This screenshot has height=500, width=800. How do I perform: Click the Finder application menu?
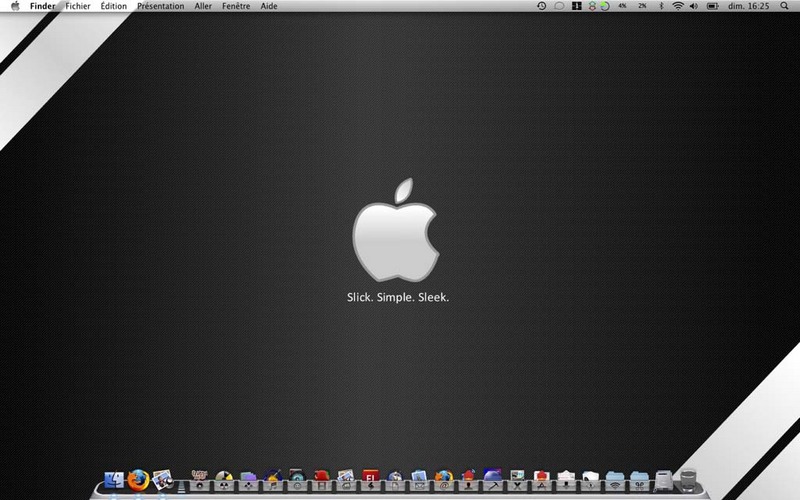[43, 6]
